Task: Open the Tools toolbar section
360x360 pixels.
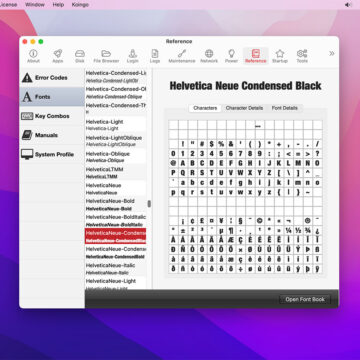Action: 302,56
